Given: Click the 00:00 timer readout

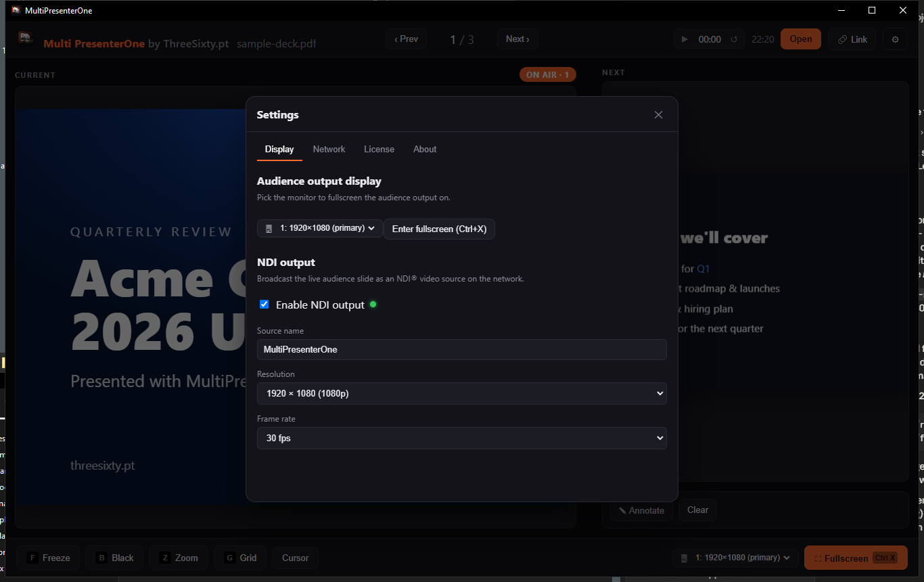Looking at the screenshot, I should [710, 39].
